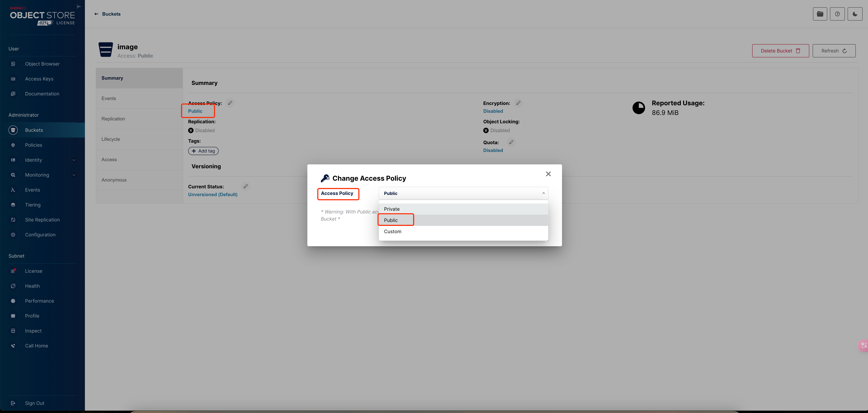Expand the Identity submenu
The width and height of the screenshot is (868, 413).
tap(74, 160)
